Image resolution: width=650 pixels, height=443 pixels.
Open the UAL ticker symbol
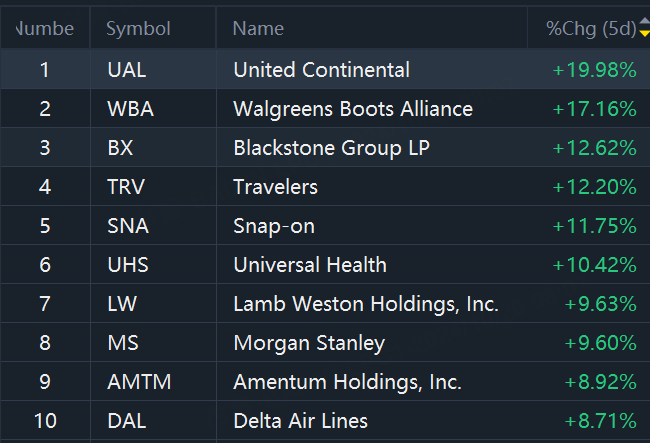(x=126, y=70)
